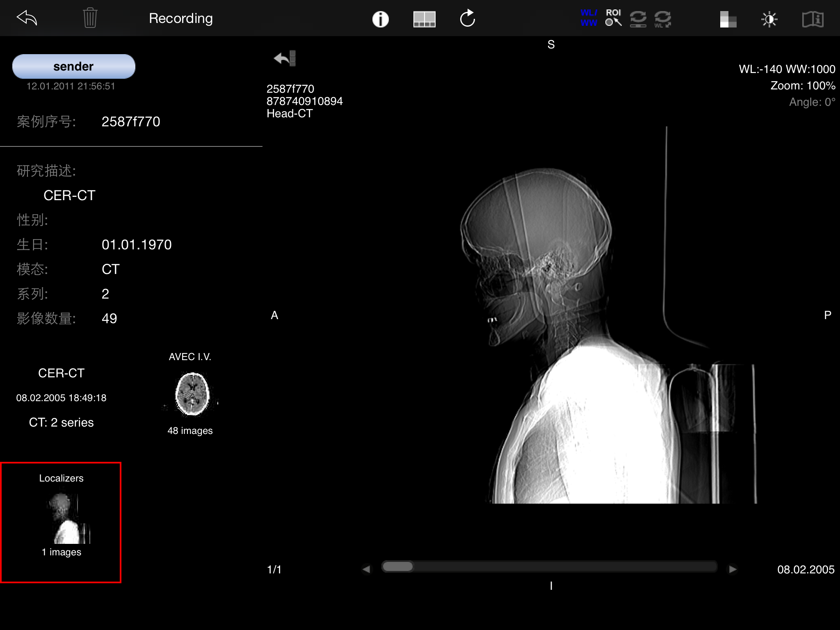840x630 pixels.
Task: Click the birthday value 01.01.1970
Action: click(x=137, y=244)
